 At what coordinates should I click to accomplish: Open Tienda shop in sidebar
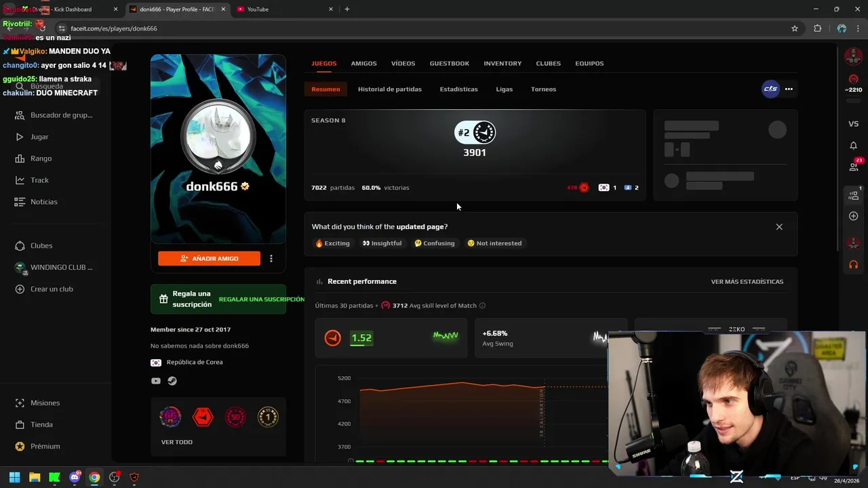coord(34,424)
